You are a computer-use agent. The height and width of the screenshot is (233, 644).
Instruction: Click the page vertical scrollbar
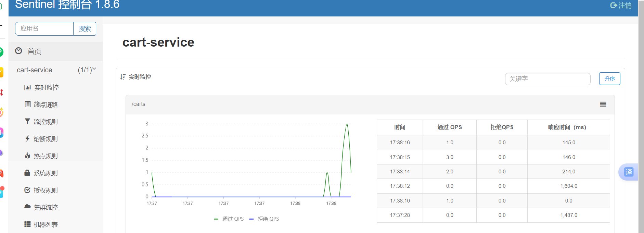pyautogui.click(x=641, y=116)
